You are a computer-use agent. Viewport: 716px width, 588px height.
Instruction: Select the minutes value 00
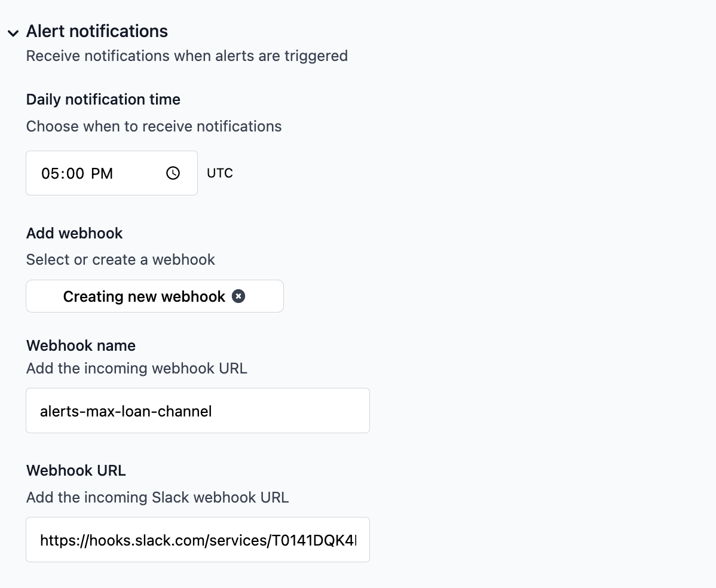(75, 174)
